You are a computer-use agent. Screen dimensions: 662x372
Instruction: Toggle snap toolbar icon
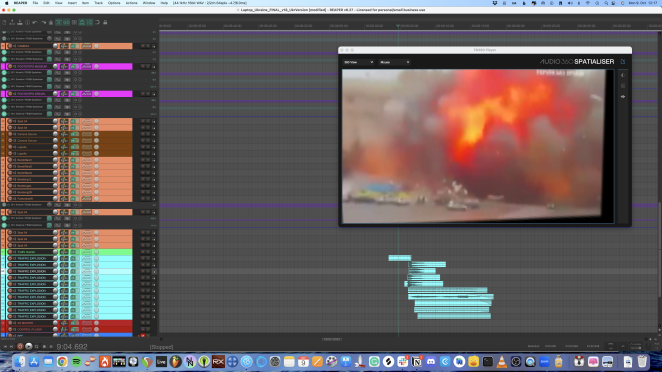click(98, 22)
